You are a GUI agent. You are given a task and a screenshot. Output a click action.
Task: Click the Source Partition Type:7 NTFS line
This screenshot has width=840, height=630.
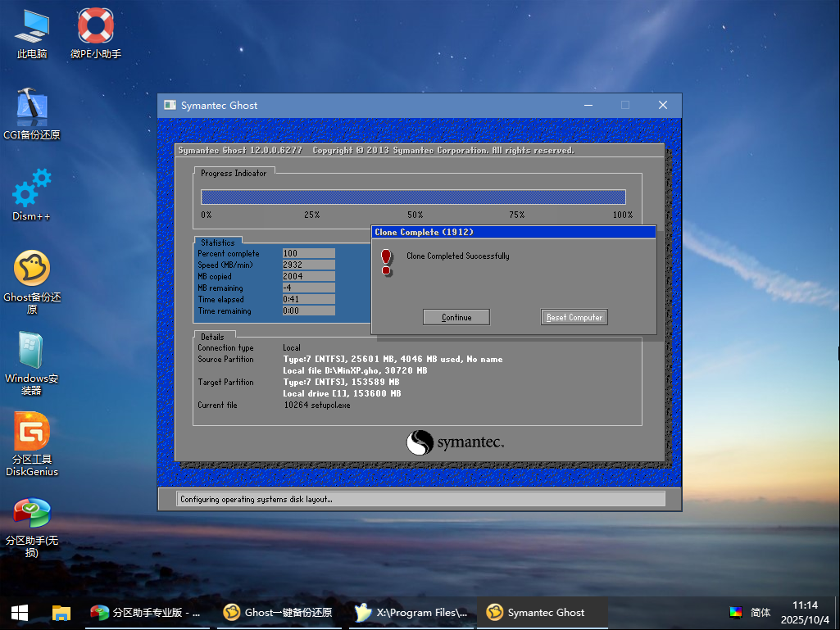[x=393, y=359]
